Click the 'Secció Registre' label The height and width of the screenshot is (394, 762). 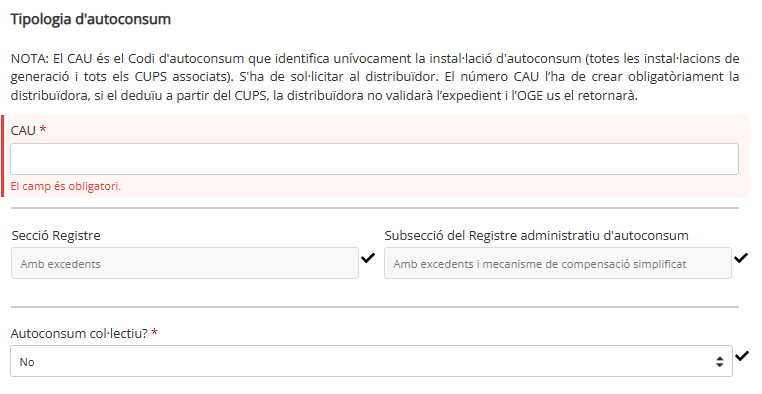click(x=56, y=236)
